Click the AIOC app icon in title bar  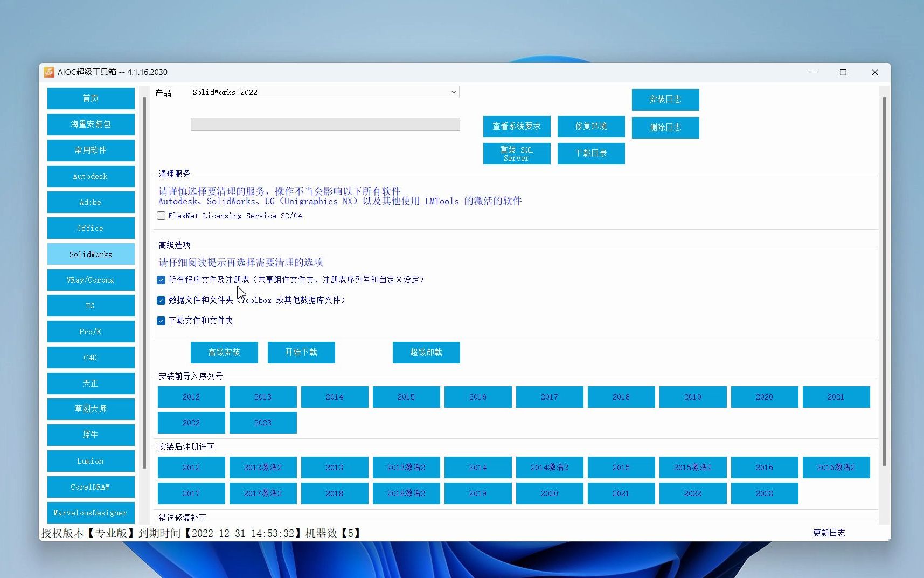tap(49, 72)
